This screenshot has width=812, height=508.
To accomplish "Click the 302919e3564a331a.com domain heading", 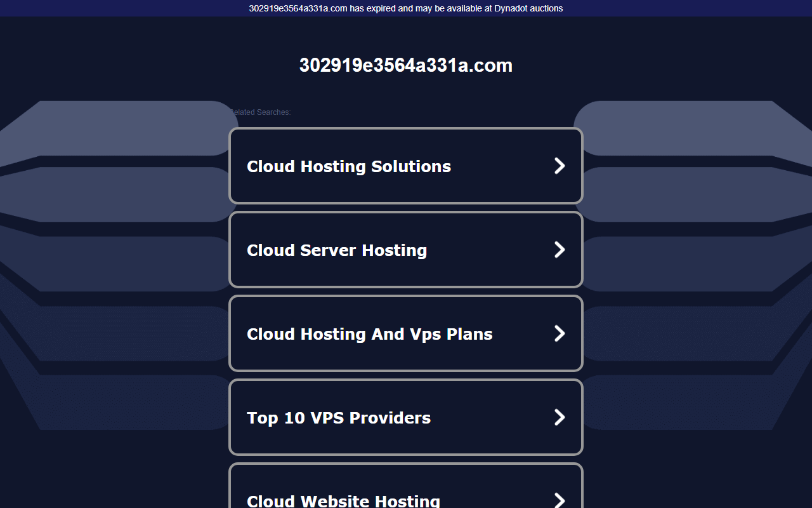I will point(406,65).
